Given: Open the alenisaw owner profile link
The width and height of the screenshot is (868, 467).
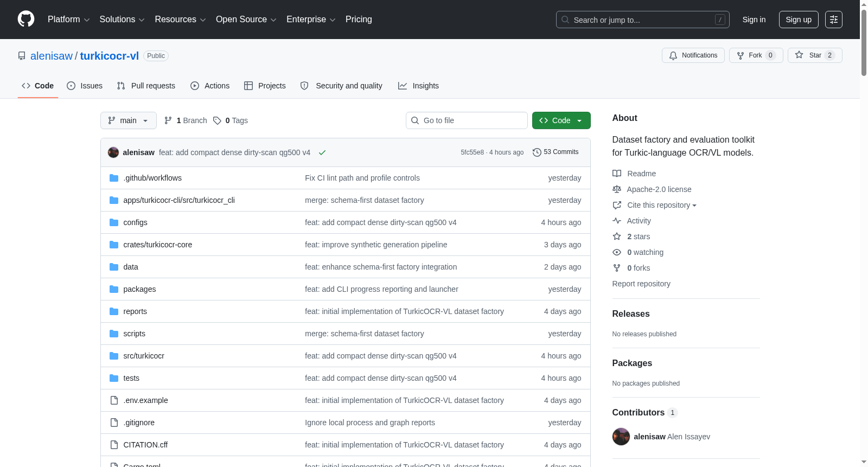Looking at the screenshot, I should (52, 56).
